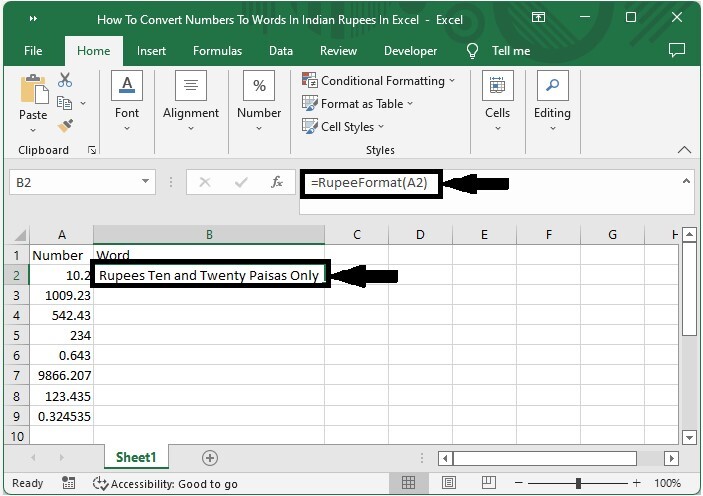
Task: Click the Cut scissors icon
Action: (65, 80)
